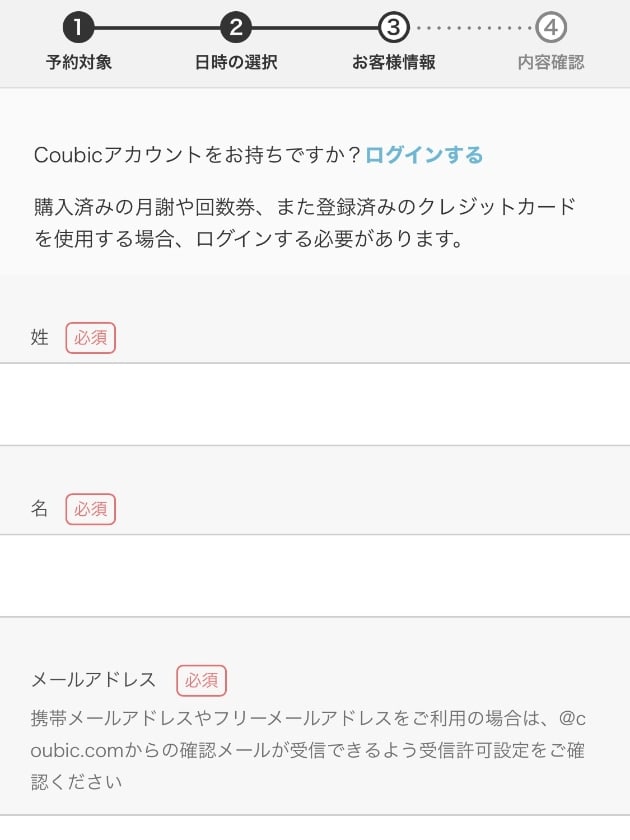Viewport: 630px width, 840px height.
Task: Click the 必須 badge next to 名
Action: pyautogui.click(x=91, y=509)
